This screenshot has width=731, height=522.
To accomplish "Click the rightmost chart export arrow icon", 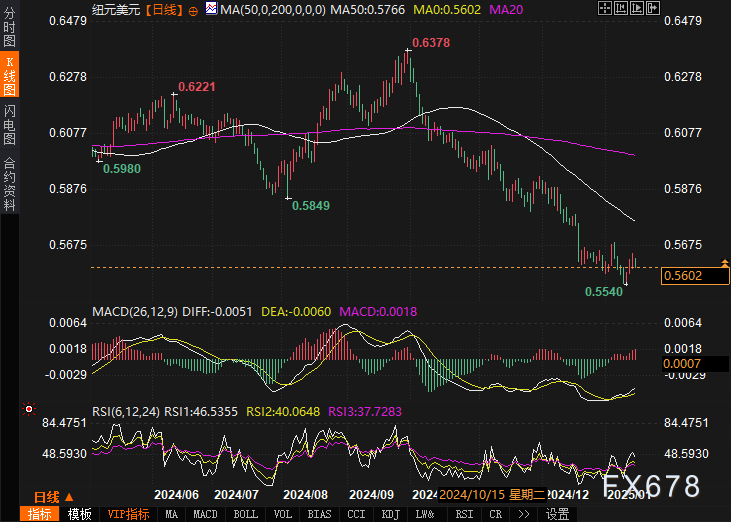I will pyautogui.click(x=653, y=8).
